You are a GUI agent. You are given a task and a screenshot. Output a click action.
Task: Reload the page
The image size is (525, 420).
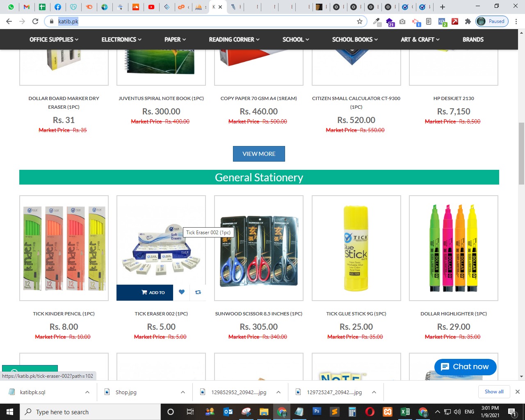[35, 21]
